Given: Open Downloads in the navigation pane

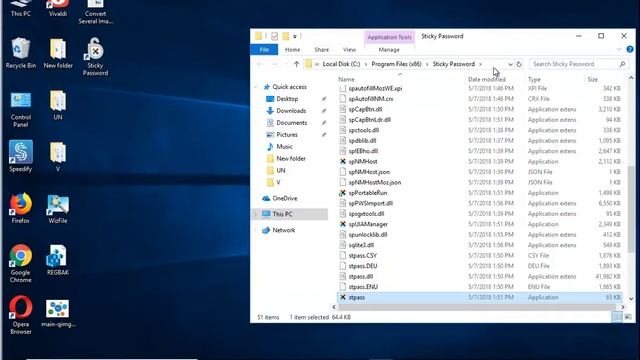Looking at the screenshot, I should pyautogui.click(x=291, y=111).
